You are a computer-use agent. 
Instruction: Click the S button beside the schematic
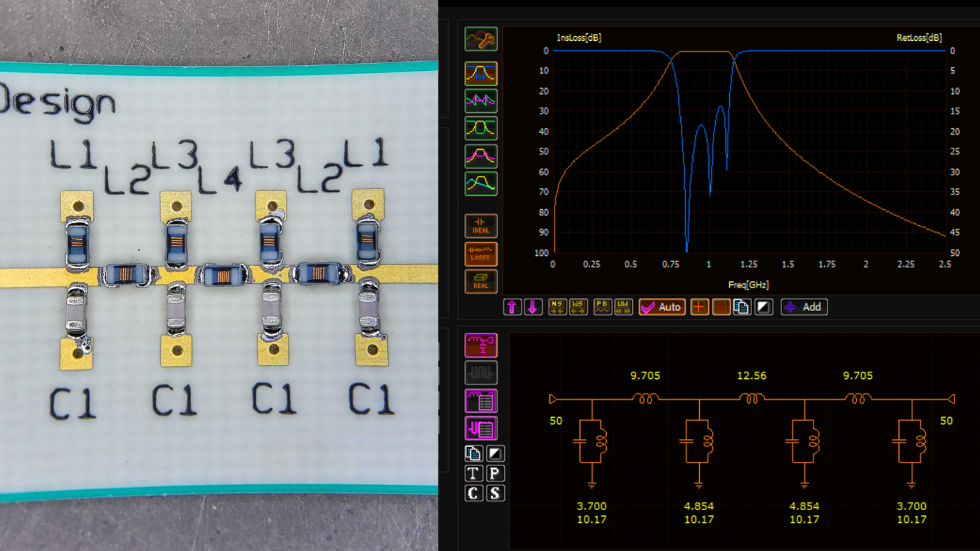[495, 494]
